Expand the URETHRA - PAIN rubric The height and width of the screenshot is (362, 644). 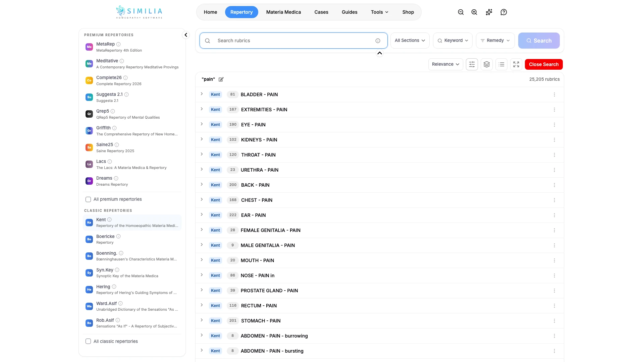click(202, 169)
